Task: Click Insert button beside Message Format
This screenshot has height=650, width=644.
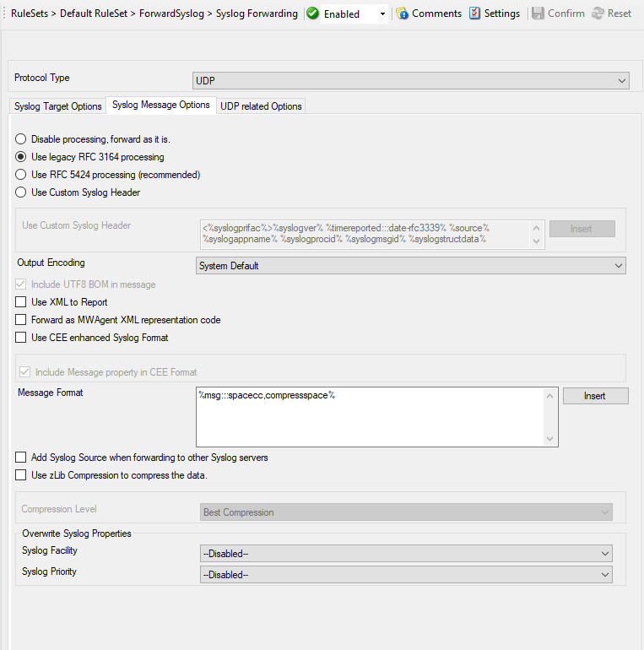Action: (595, 396)
